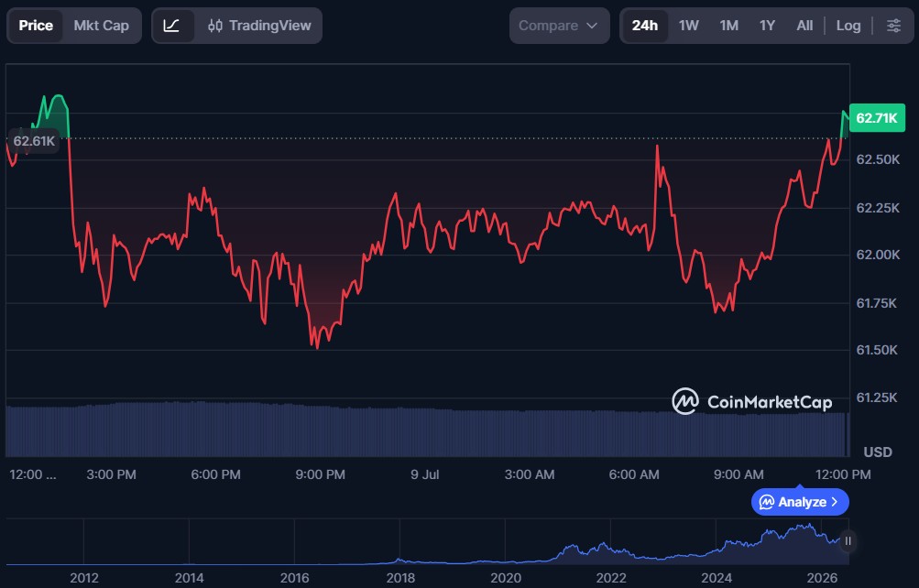
Task: Open chart settings sliders icon
Action: tap(893, 26)
